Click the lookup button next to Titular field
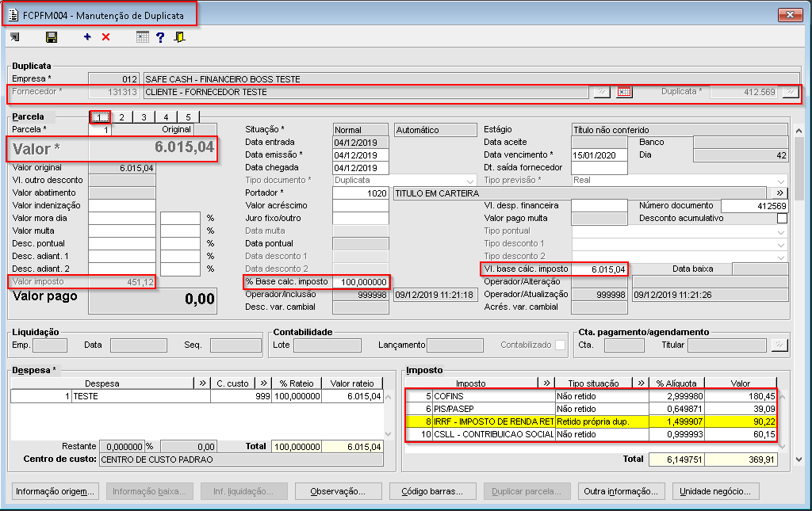Screen dimensions: 812x511 779,345
